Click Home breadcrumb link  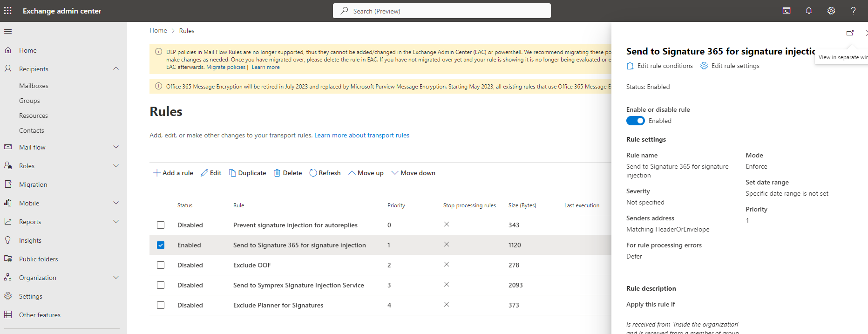tap(158, 30)
